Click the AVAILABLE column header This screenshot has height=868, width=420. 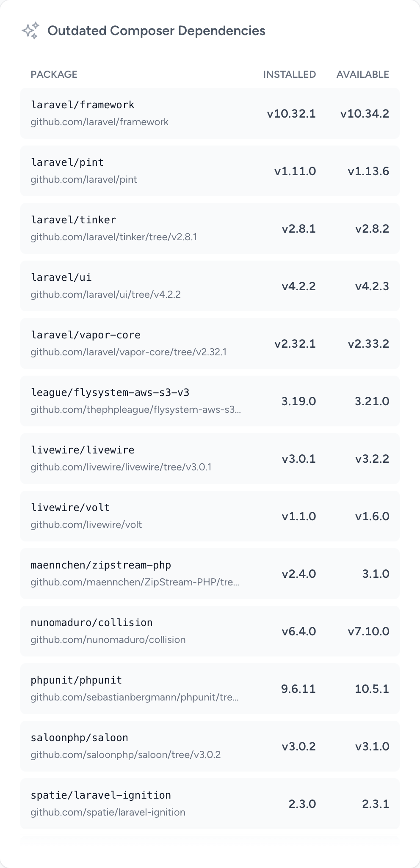tap(362, 74)
